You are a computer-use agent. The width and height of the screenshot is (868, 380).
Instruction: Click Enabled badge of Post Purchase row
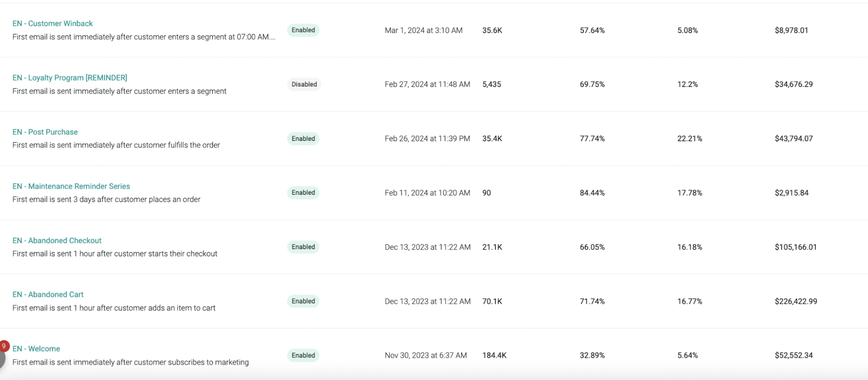pyautogui.click(x=303, y=139)
